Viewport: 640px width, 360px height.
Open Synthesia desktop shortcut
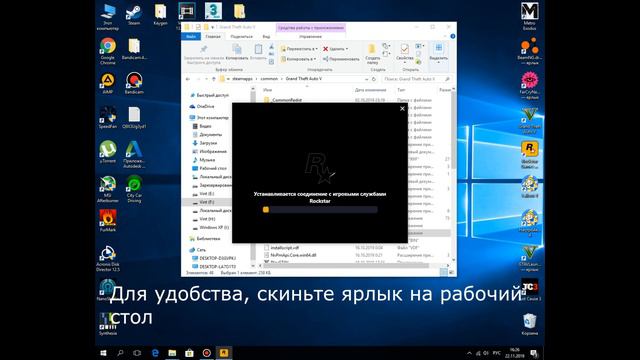click(108, 324)
